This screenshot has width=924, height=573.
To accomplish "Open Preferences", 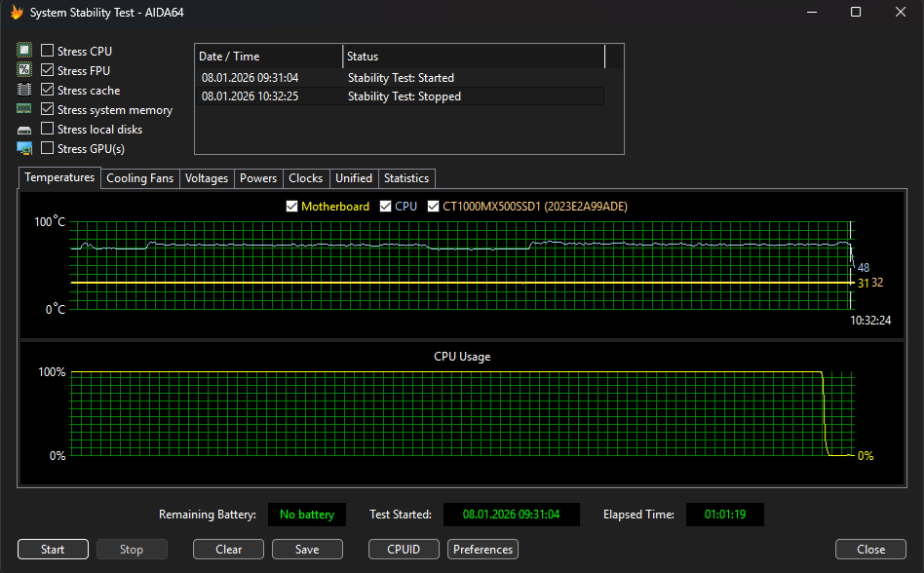I will click(x=482, y=550).
